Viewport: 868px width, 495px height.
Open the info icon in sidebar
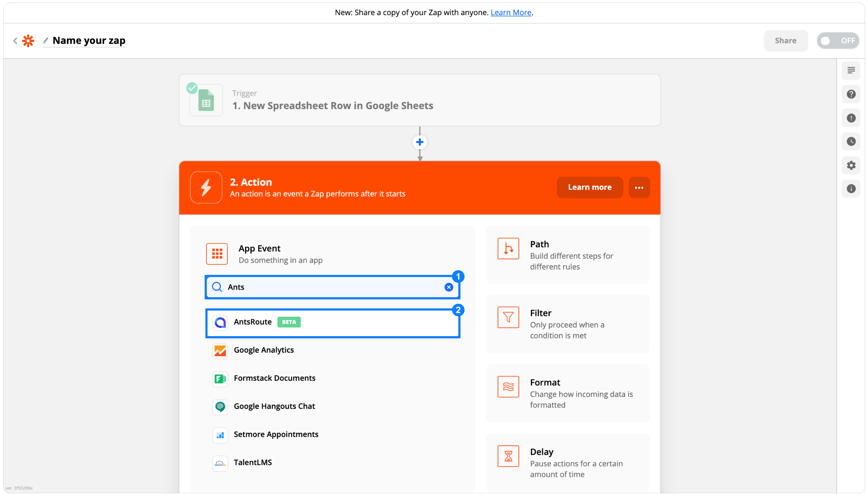(x=851, y=189)
